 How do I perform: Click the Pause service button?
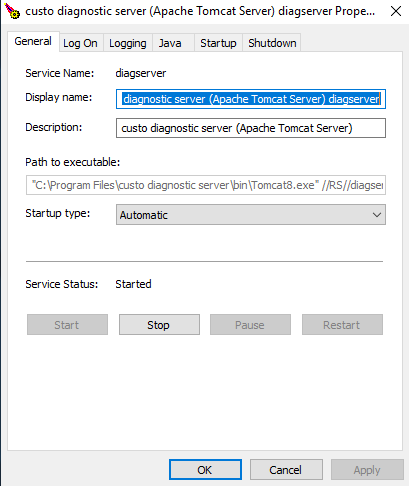250,325
